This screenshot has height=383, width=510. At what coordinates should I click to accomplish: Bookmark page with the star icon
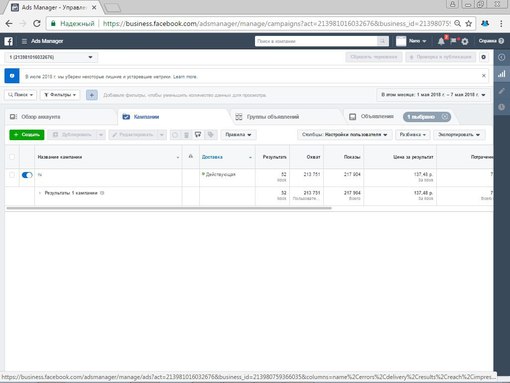tap(469, 23)
